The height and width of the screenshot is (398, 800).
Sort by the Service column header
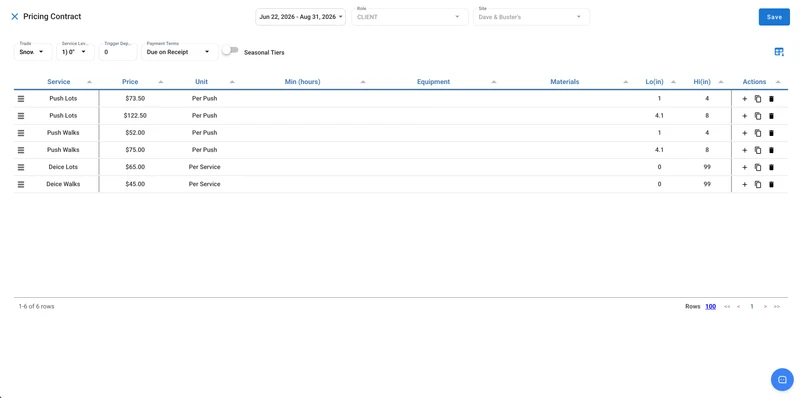59,82
